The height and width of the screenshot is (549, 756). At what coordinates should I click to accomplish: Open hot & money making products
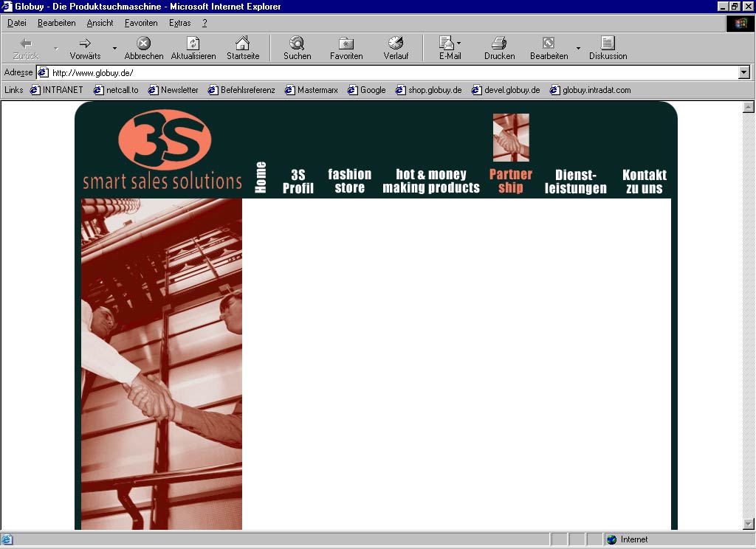(431, 181)
